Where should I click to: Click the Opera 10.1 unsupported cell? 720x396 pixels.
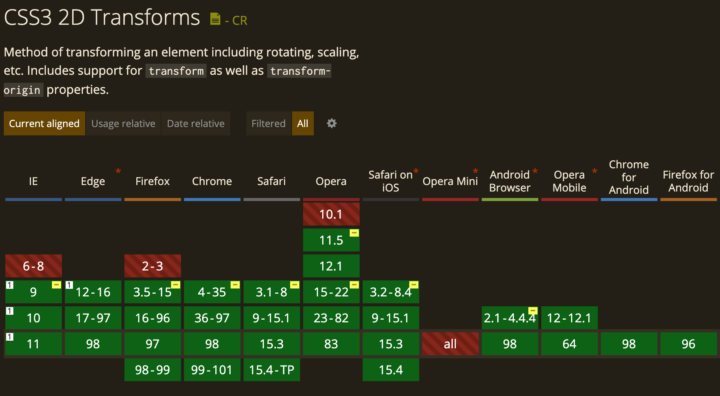331,214
